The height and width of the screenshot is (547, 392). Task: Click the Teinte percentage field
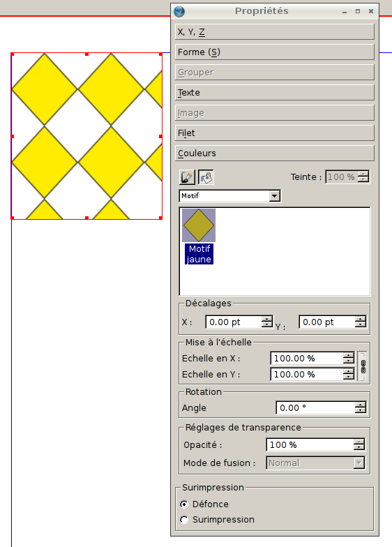coord(342,177)
